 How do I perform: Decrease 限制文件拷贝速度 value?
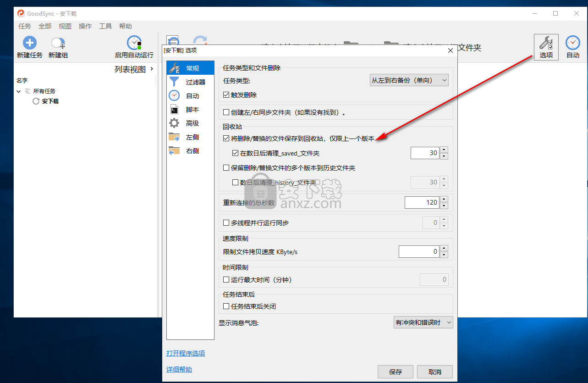[x=444, y=255]
